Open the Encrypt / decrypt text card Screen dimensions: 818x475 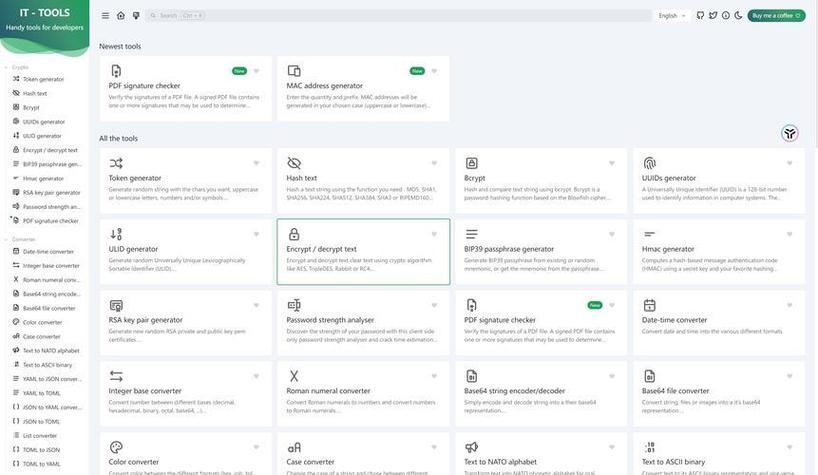coord(363,252)
